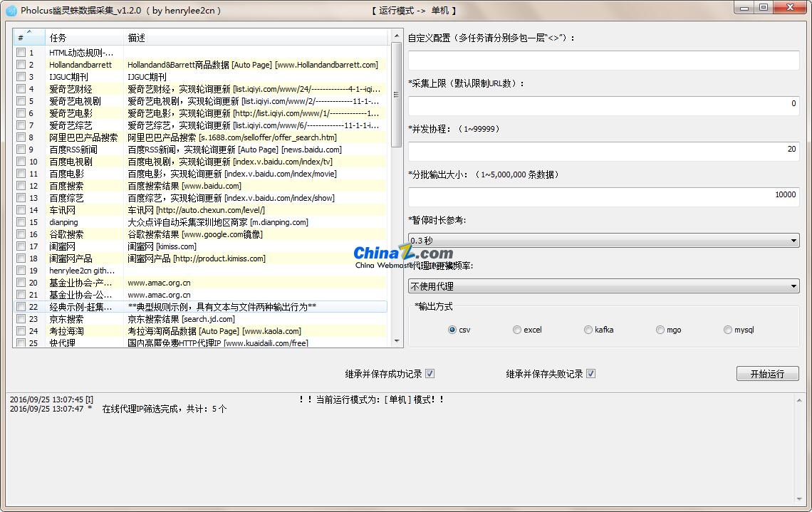Click the Pholcus app icon in title bar
The width and height of the screenshot is (812, 512).
coord(11,11)
